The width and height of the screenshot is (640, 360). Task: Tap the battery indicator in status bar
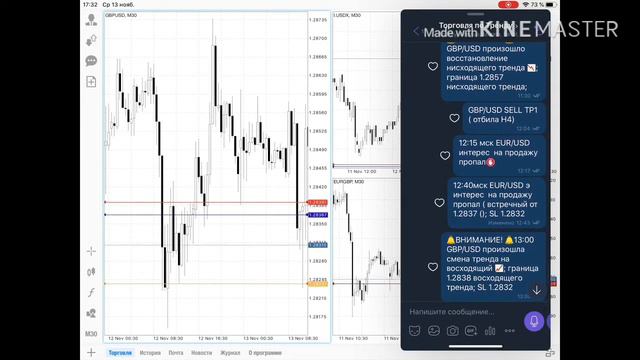tap(551, 4)
